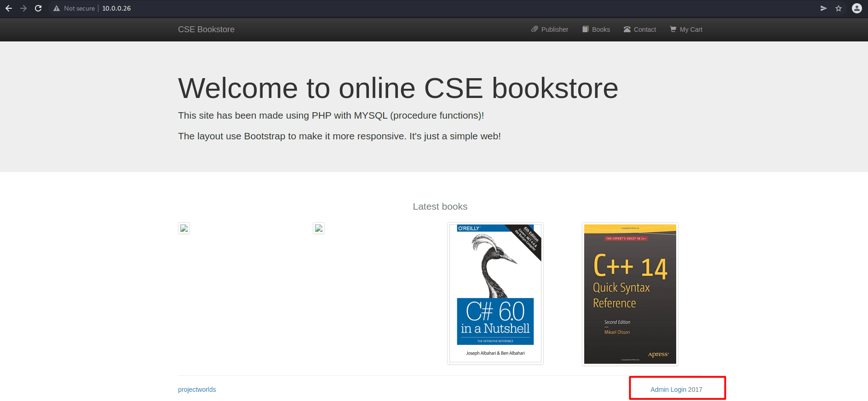Click the paperclip icon beside Publisher
The height and width of the screenshot is (401, 868).
coord(535,29)
